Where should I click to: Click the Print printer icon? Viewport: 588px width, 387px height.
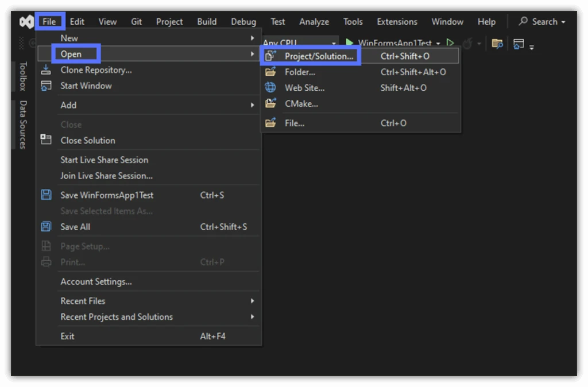tap(46, 262)
